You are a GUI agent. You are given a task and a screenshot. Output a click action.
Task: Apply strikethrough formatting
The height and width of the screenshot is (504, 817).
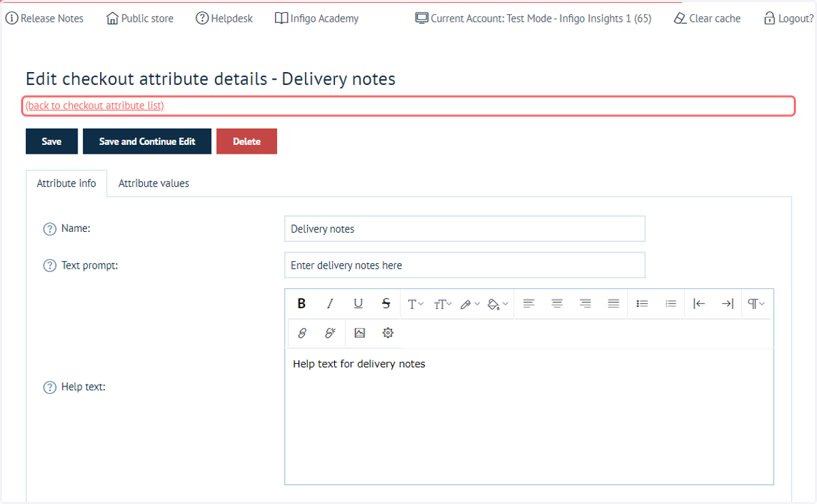(386, 304)
